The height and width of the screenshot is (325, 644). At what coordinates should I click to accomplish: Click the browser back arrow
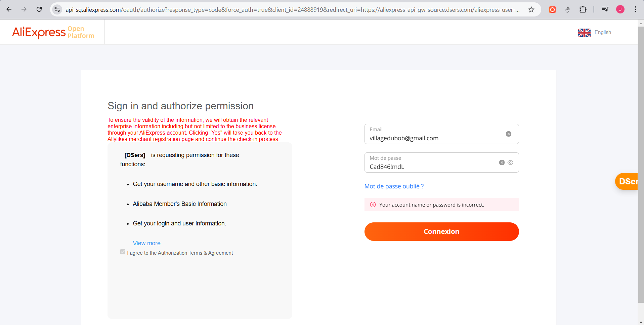pyautogui.click(x=9, y=9)
